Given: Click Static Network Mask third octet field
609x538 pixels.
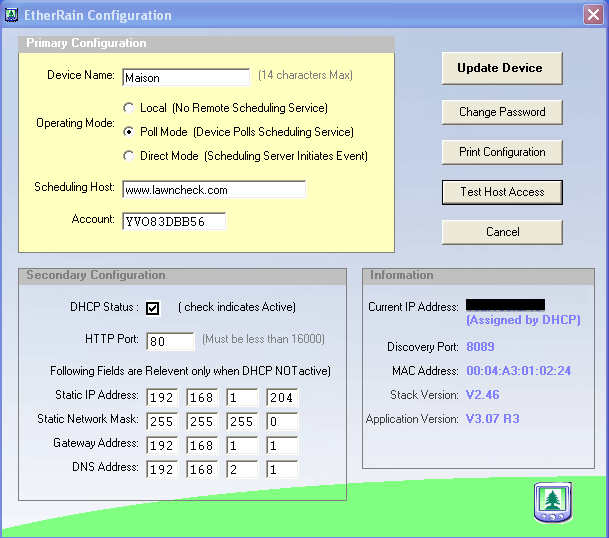Looking at the screenshot, I should coord(242,421).
